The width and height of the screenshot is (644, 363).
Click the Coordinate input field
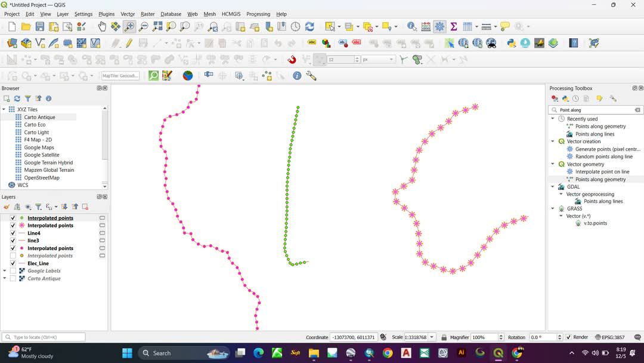tap(354, 337)
